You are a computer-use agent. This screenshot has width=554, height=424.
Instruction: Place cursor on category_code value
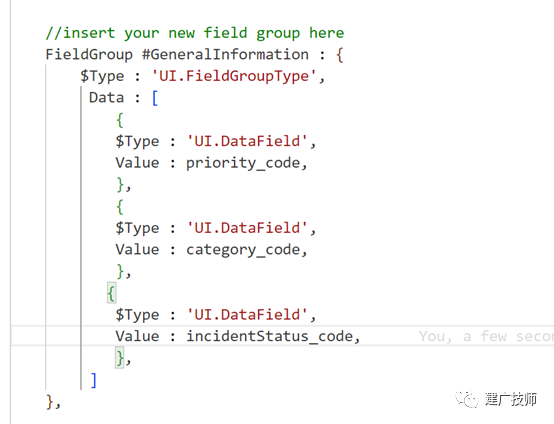(243, 250)
